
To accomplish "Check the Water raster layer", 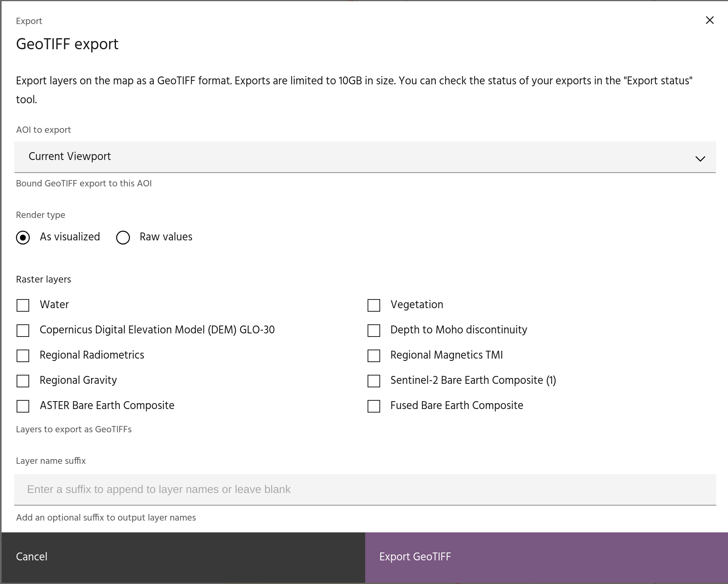I will click(23, 305).
